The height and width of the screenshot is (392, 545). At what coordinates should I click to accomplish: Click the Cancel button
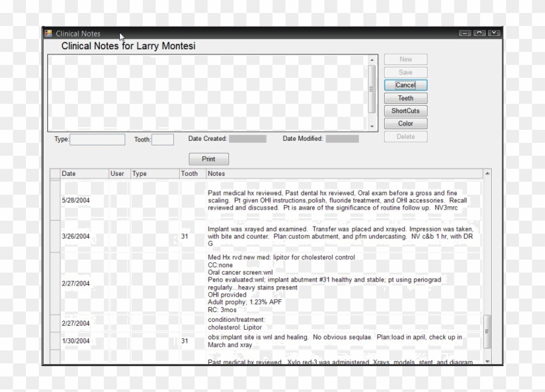(405, 85)
